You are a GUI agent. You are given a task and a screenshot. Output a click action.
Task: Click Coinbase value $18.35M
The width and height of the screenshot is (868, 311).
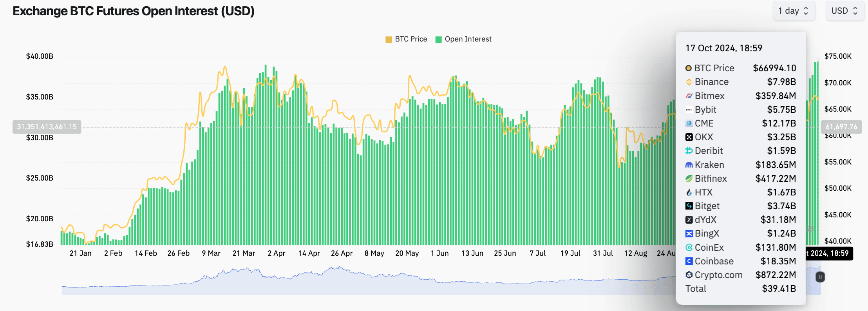click(778, 261)
